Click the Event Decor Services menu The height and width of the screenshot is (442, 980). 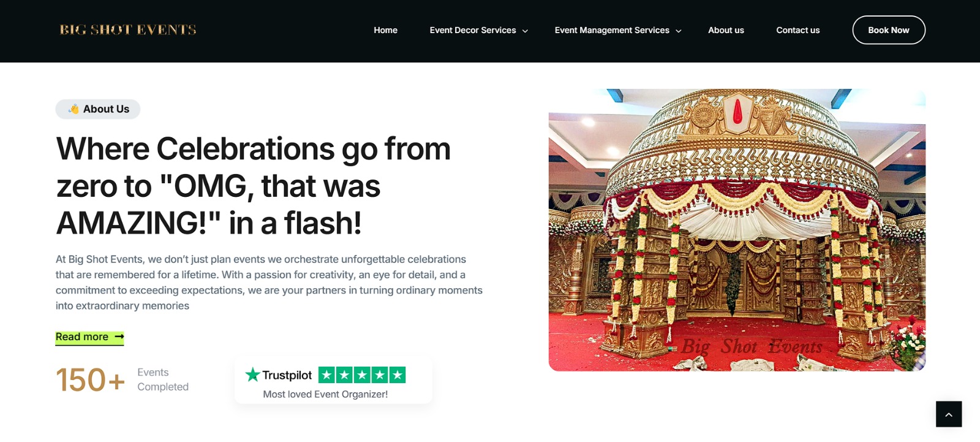(x=473, y=30)
